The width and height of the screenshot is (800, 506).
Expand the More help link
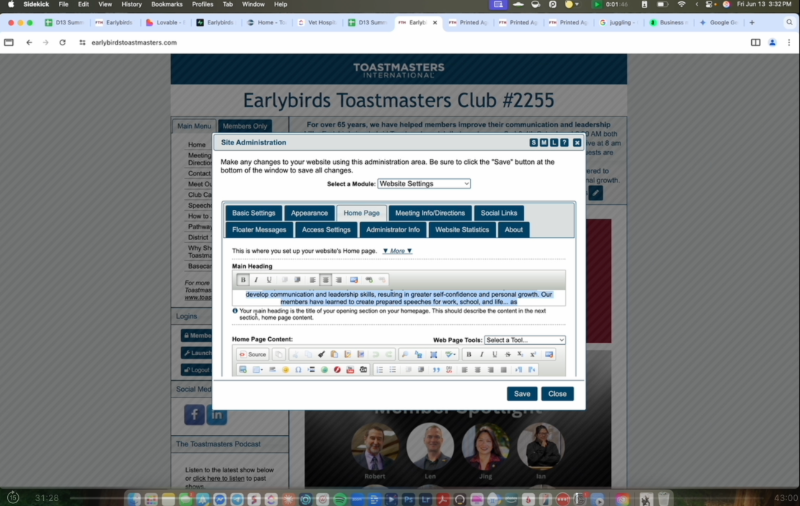(x=397, y=251)
